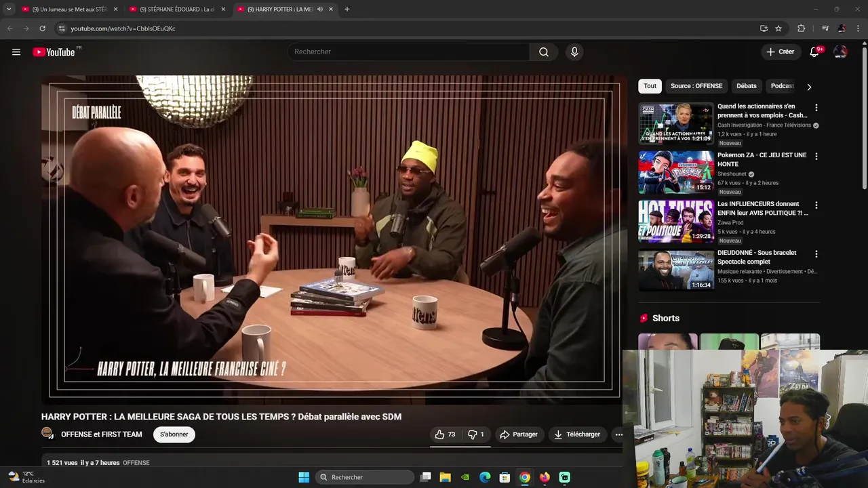868x488 pixels.
Task: Open NVIDIA app from taskbar
Action: click(x=465, y=477)
